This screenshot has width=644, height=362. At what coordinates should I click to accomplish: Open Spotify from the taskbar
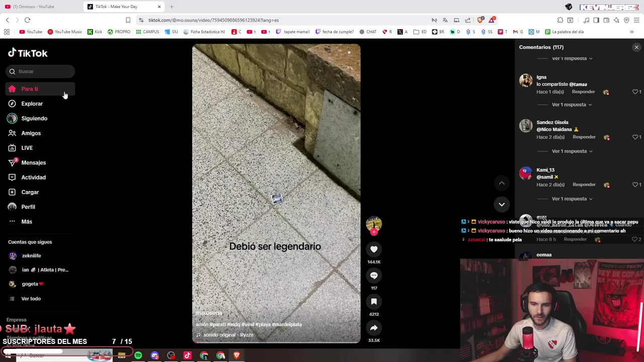[x=138, y=355]
